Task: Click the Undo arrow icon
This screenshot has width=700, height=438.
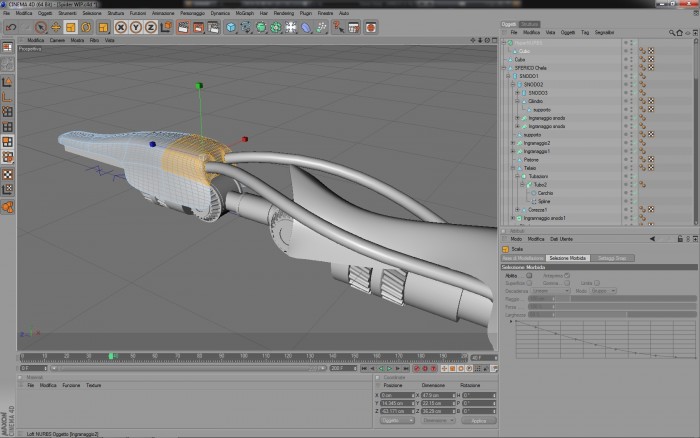Action: pyautogui.click(x=11, y=28)
